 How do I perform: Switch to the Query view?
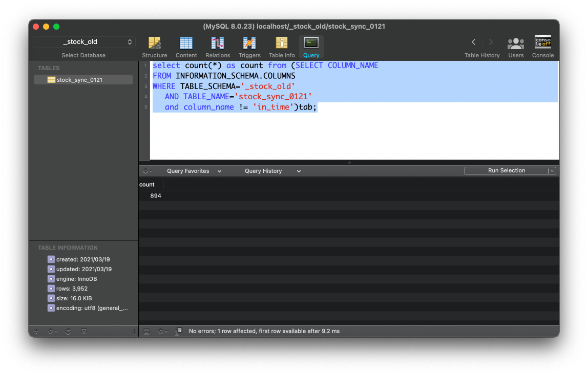click(x=311, y=47)
